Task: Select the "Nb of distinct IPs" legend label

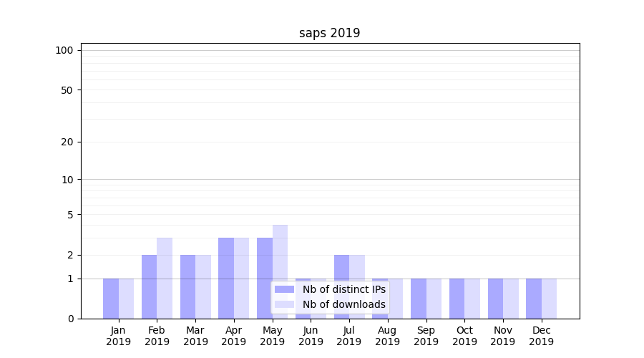Action: [343, 289]
